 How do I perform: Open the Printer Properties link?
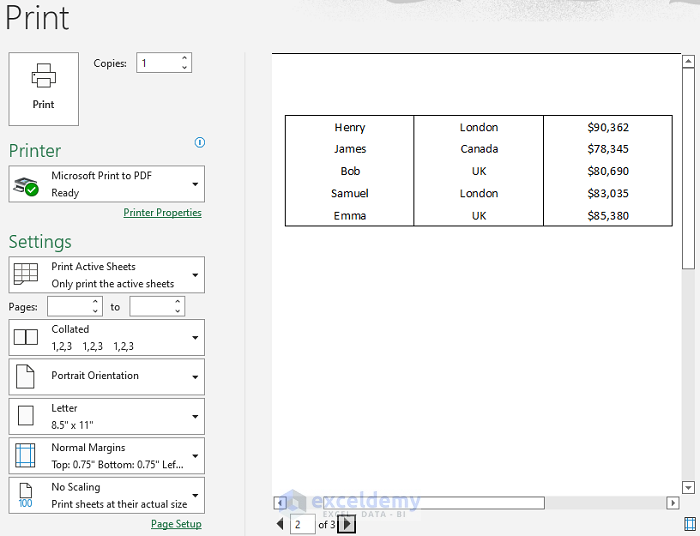click(x=162, y=212)
